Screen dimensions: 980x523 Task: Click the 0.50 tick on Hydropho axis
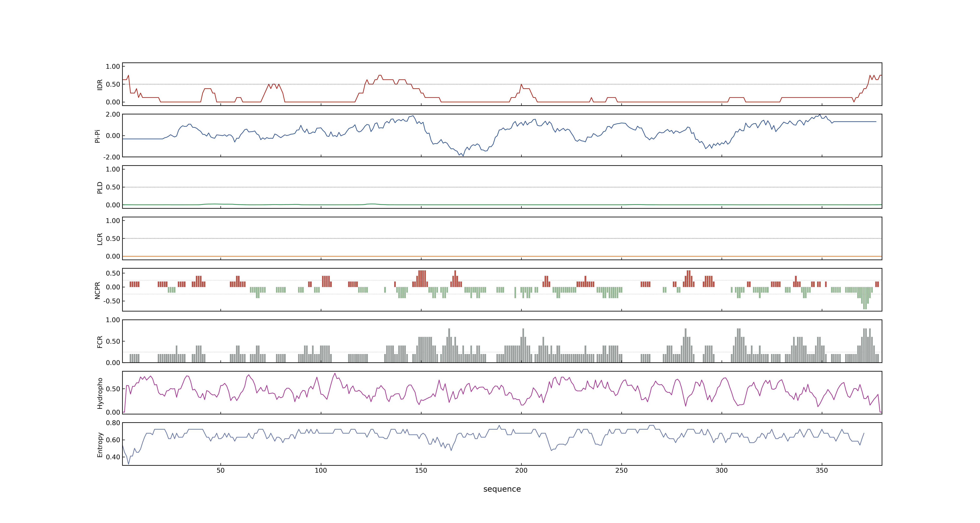pos(113,389)
